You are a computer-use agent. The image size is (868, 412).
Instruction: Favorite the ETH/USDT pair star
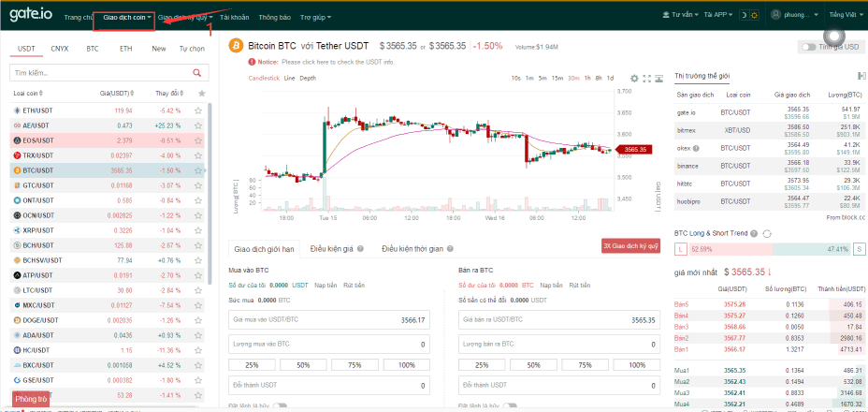coord(198,110)
